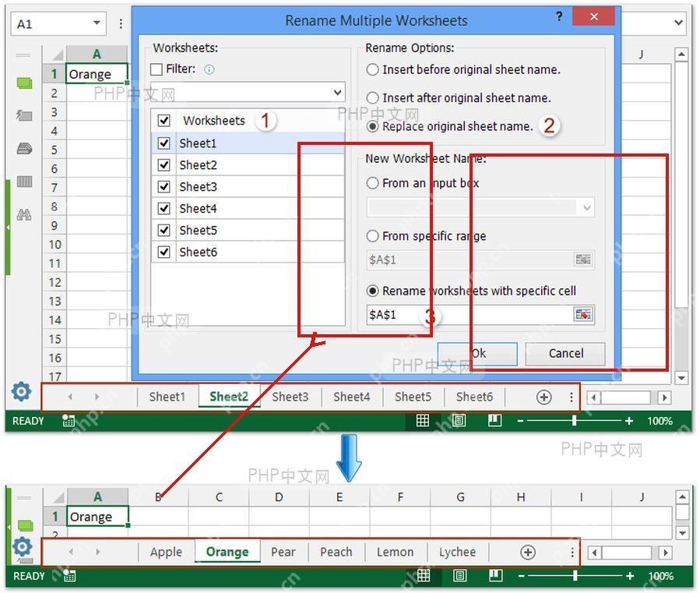Click next sheet arrow in lower tab bar
700x593 pixels.
click(98, 552)
